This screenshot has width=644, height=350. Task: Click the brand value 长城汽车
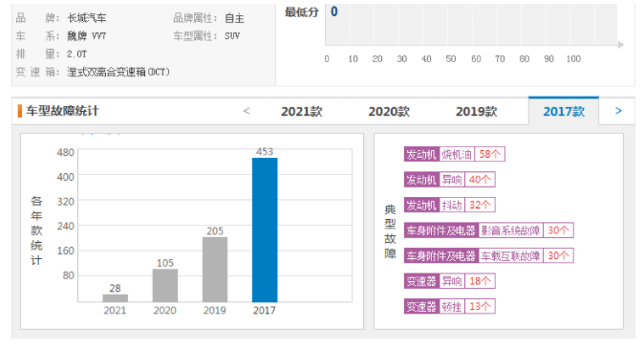click(x=87, y=18)
